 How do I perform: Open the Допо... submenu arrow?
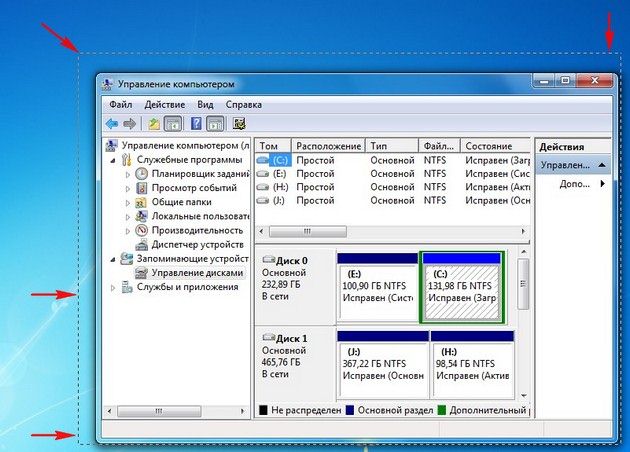[602, 184]
